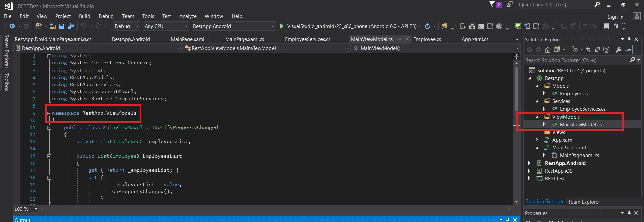Collapse the MainViewModel class outlining block
Viewport: 644px width, 222px height.
coord(49,128)
